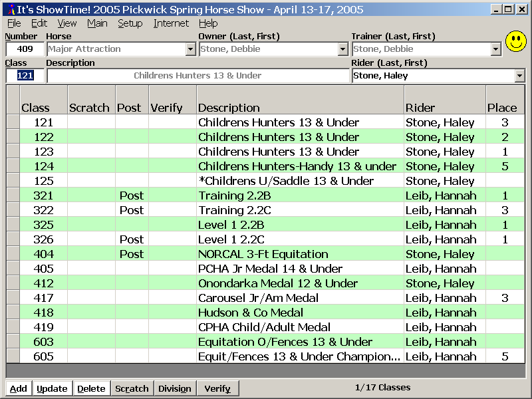The width and height of the screenshot is (532, 399).
Task: Expand the Owner dropdown arrow
Action: 343,49
